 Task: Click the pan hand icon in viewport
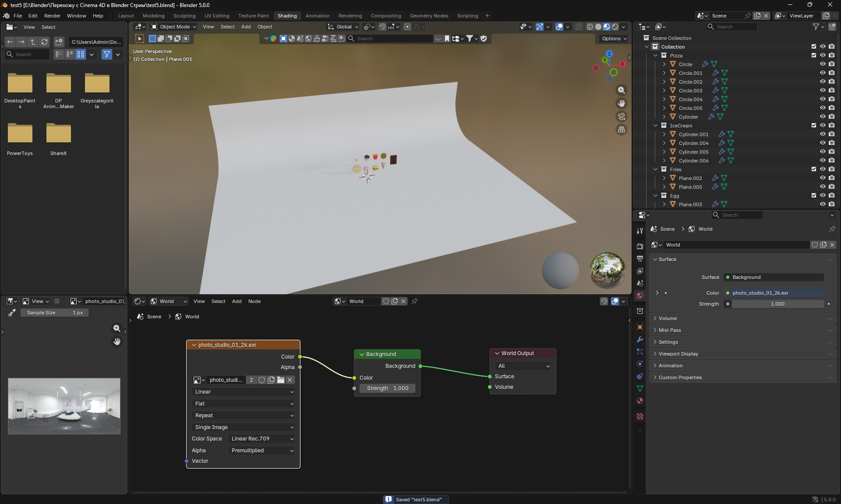621,103
